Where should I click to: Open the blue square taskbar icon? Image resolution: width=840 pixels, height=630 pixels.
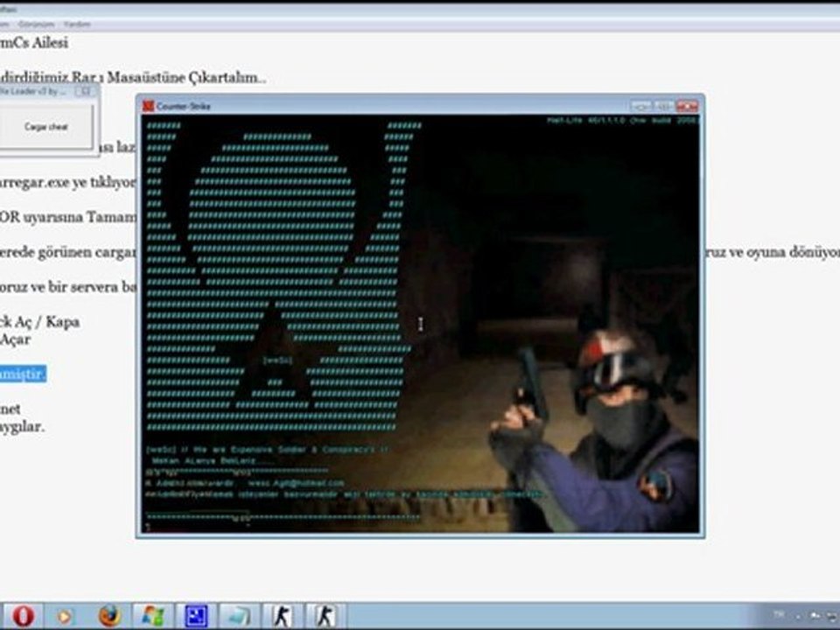196,616
